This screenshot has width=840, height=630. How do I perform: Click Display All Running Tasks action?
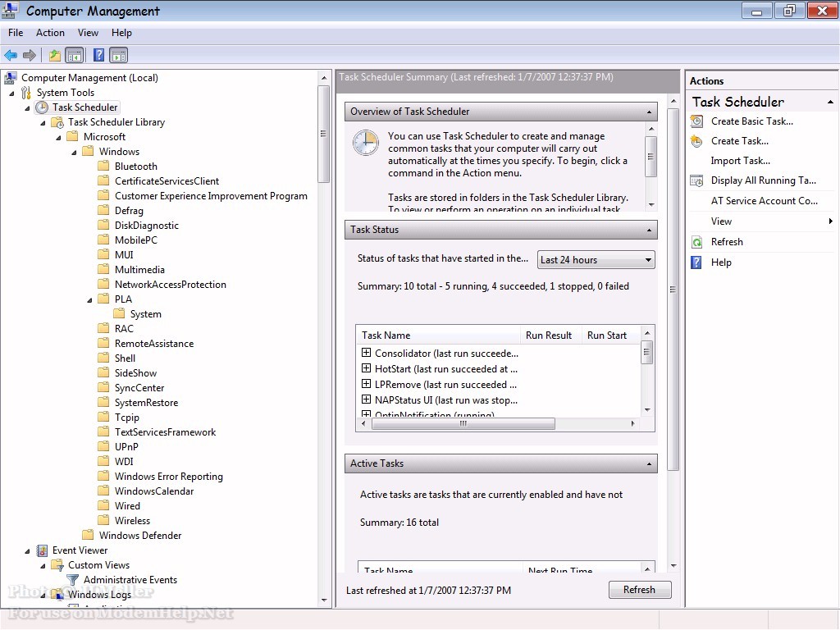(764, 181)
